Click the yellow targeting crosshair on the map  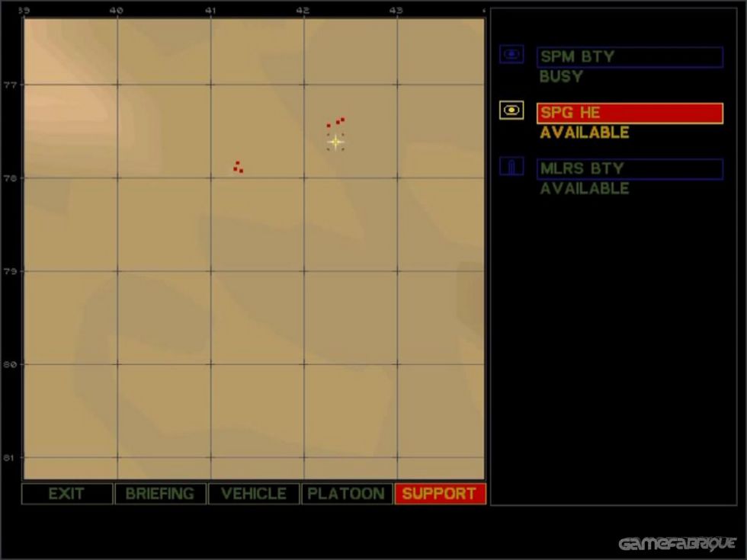335,142
